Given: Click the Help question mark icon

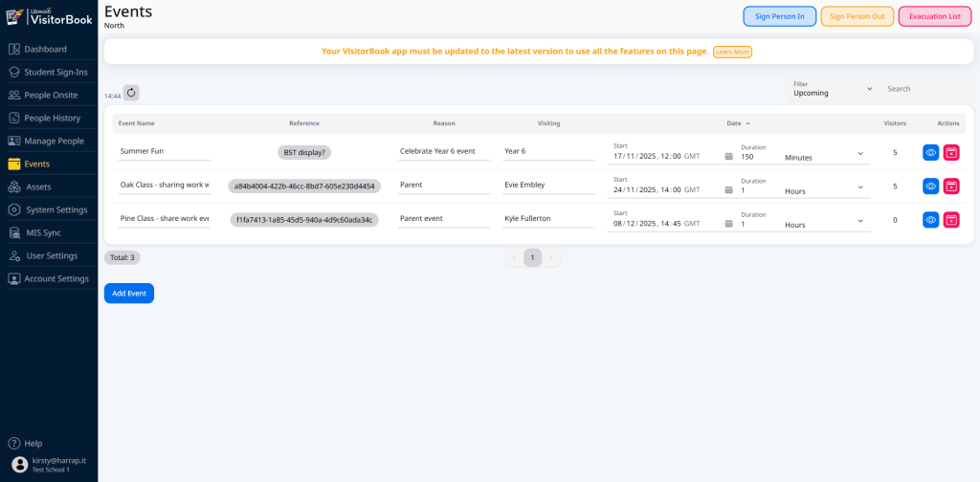Looking at the screenshot, I should pyautogui.click(x=14, y=444).
